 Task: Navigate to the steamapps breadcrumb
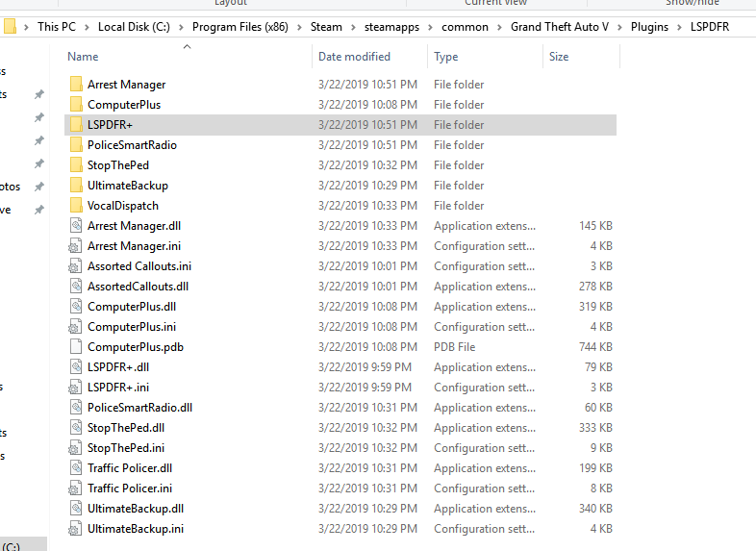392,27
